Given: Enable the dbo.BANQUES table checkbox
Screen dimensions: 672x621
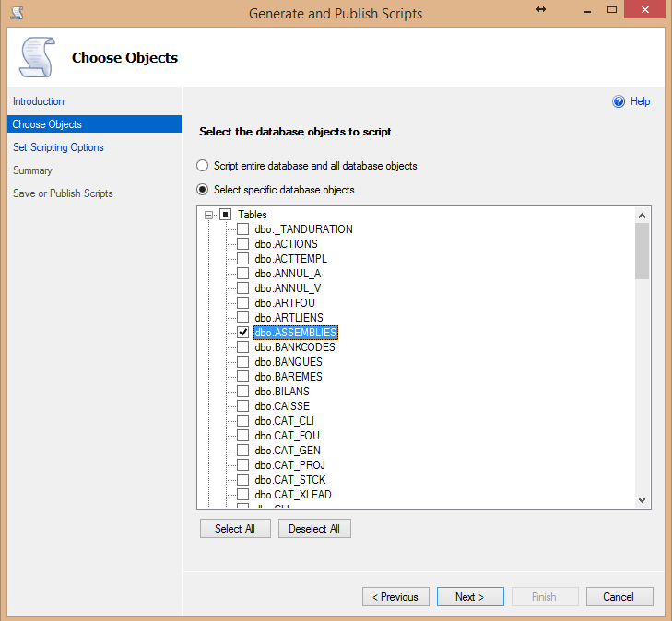Looking at the screenshot, I should [x=243, y=362].
